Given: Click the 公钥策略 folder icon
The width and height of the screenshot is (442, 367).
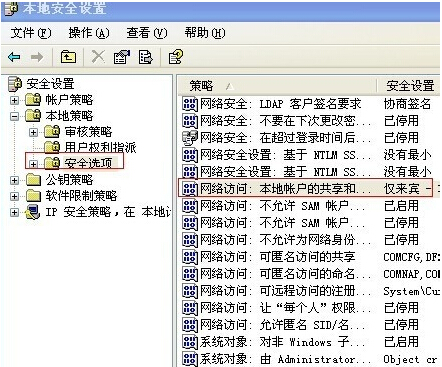Looking at the screenshot, I should click(x=33, y=180).
